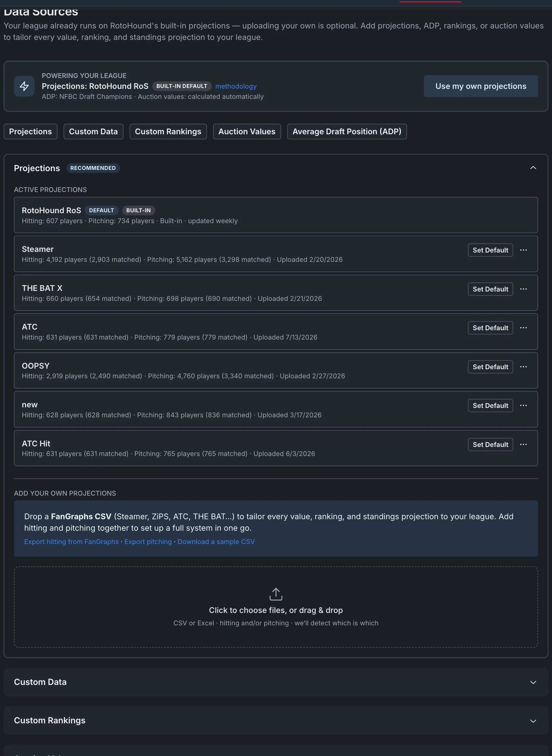The width and height of the screenshot is (552, 756).
Task: Set the 'new' projection as default
Action: (x=490, y=406)
